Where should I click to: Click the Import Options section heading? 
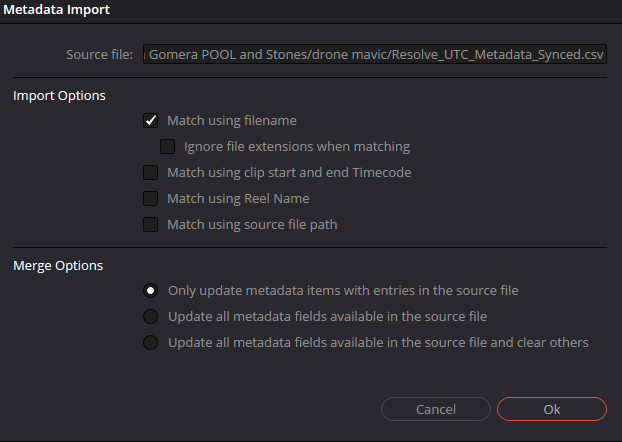coord(59,96)
